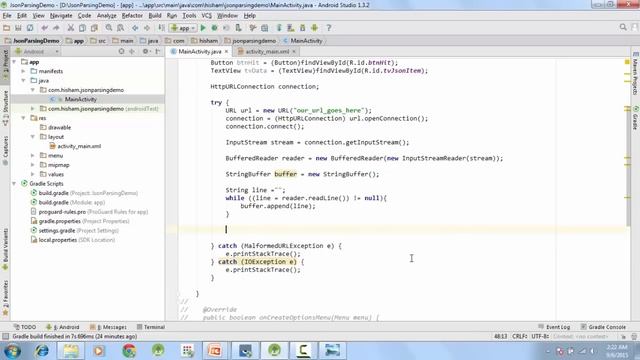Start debugging with the Debug bug icon
Image resolution: width=640 pixels, height=360 pixels.
pyautogui.click(x=214, y=28)
